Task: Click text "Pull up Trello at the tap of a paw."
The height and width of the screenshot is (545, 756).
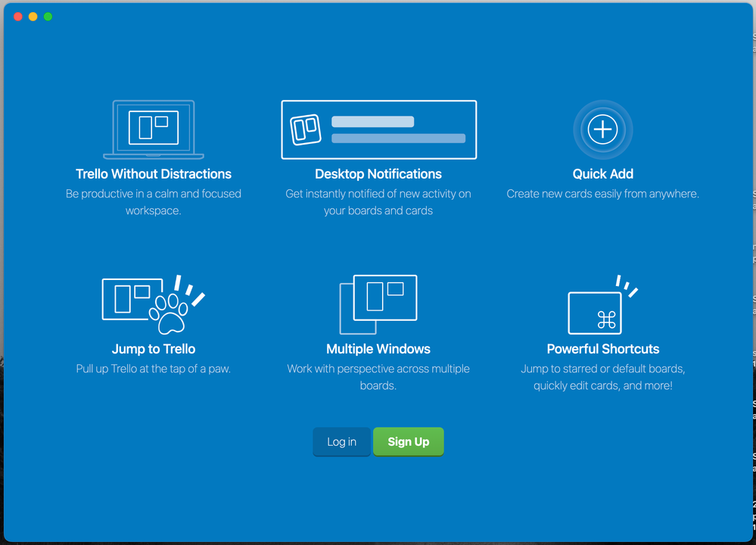Action: click(x=154, y=369)
